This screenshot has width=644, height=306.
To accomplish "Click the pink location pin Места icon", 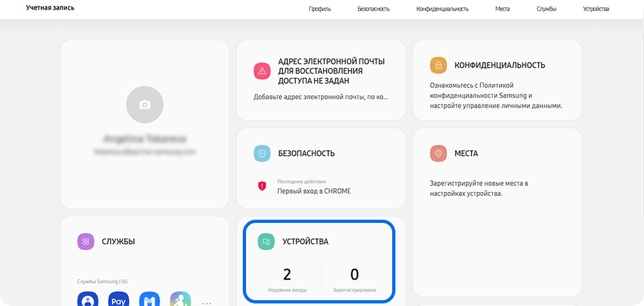I will pyautogui.click(x=438, y=153).
